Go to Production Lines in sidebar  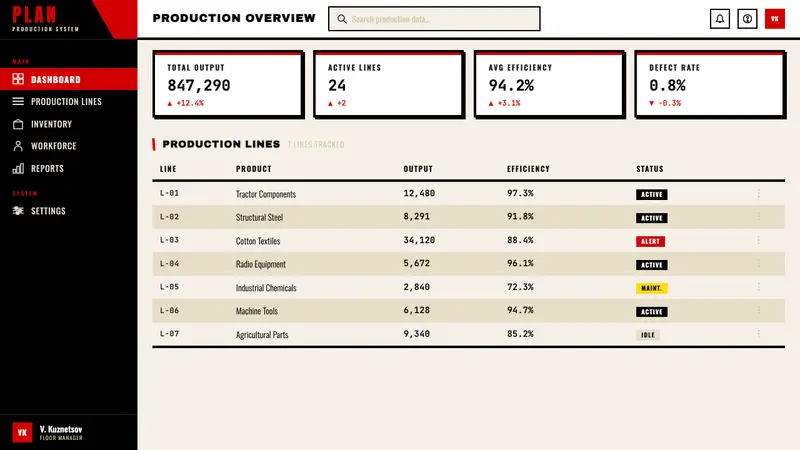pos(68,102)
